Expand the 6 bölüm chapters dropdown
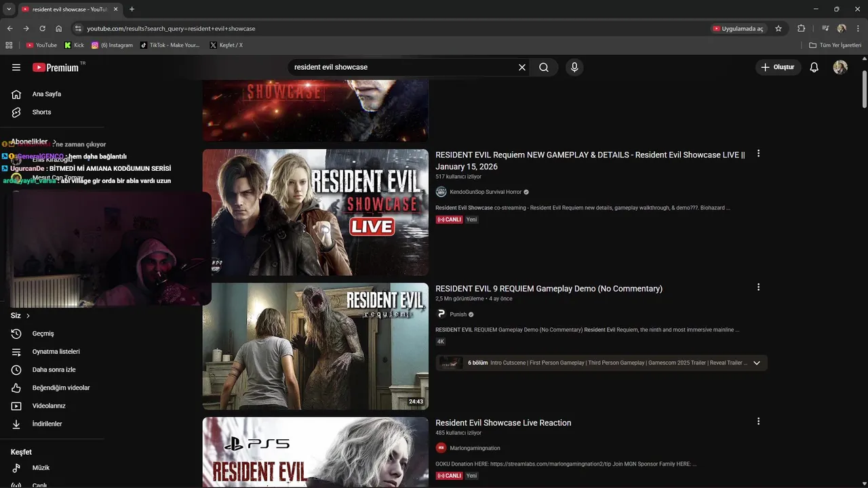The width and height of the screenshot is (868, 488). (757, 363)
